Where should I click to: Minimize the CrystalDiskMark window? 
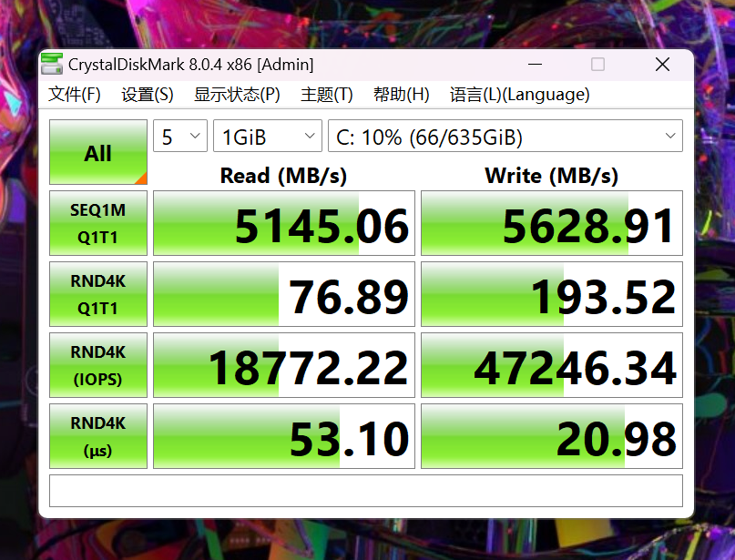(x=535, y=65)
